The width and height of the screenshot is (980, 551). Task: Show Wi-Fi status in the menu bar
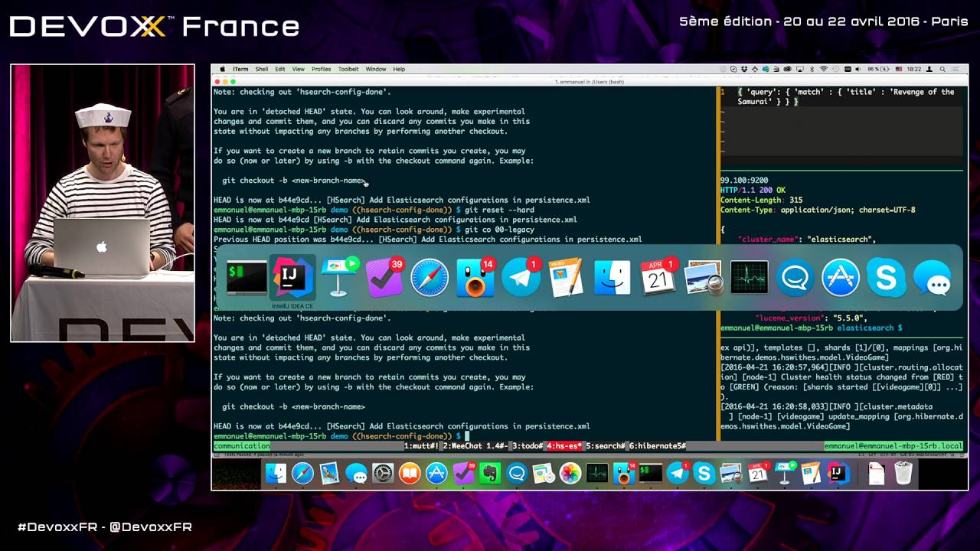[824, 69]
